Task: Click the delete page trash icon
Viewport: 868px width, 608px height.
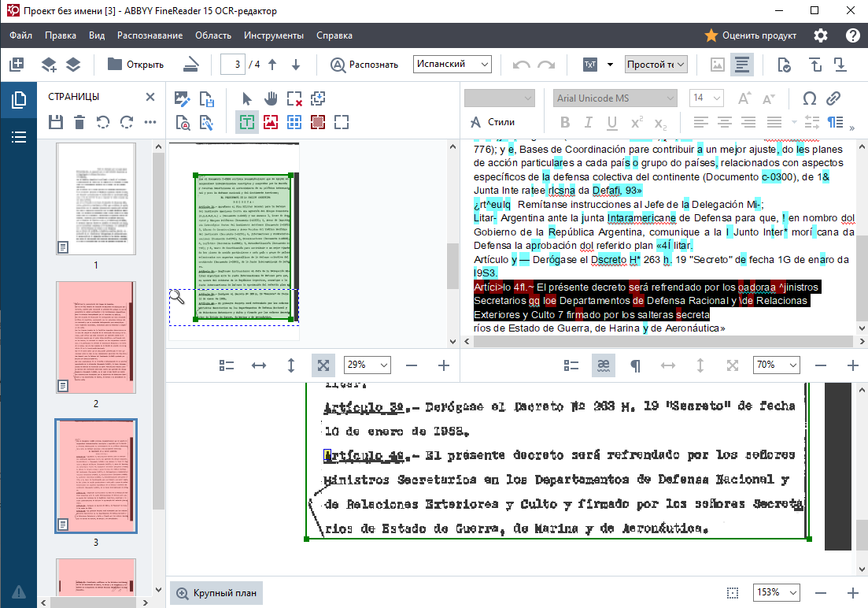Action: click(79, 122)
